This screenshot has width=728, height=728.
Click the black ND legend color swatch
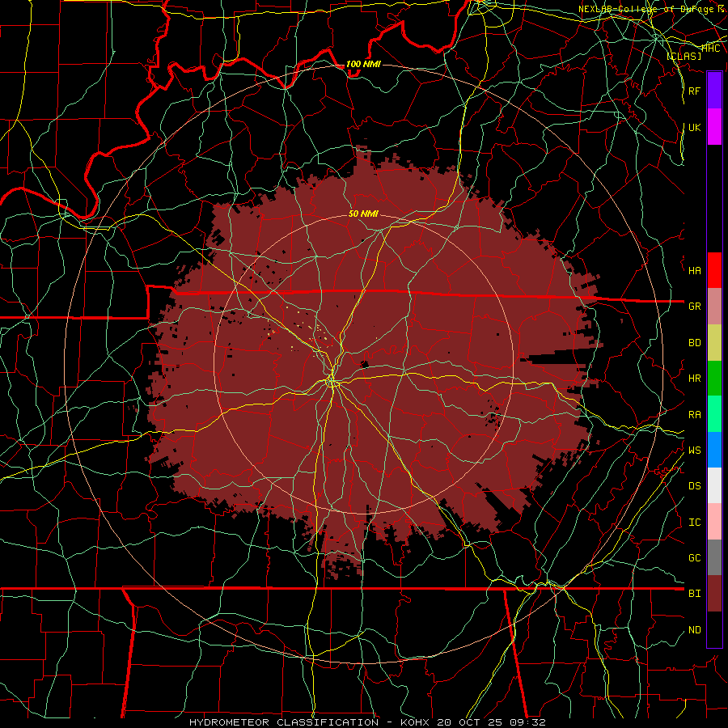pos(714,629)
